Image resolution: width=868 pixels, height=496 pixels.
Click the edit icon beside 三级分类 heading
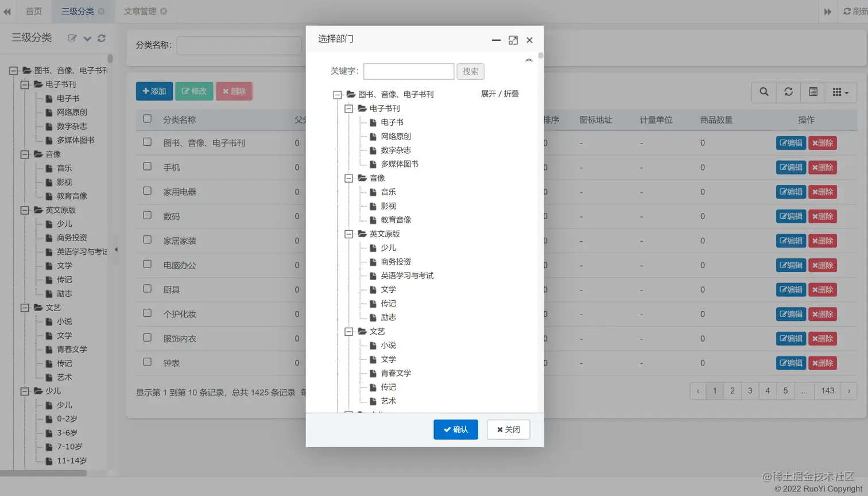click(x=72, y=38)
